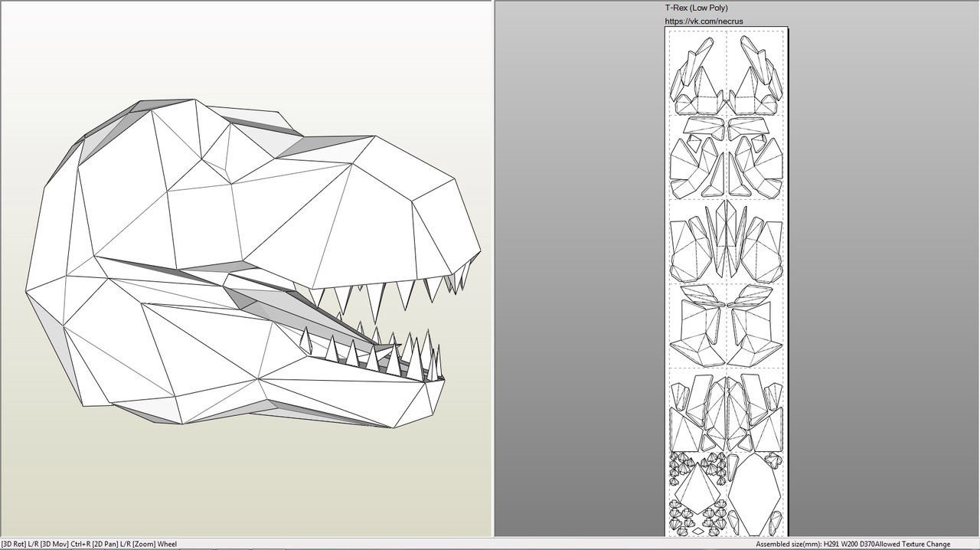Click the "Allowed Texture Change" status text
980x550 pixels.
[913, 545]
